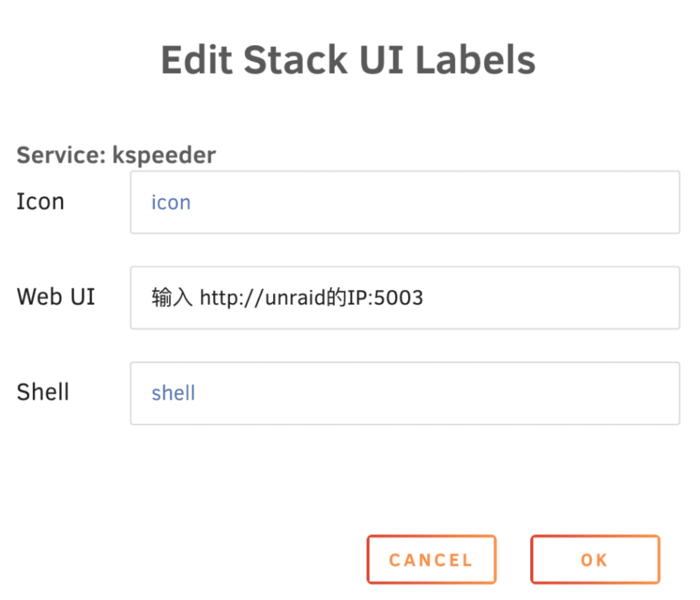Click the blue "icon" placeholder text
700x600 pixels.
tap(171, 203)
